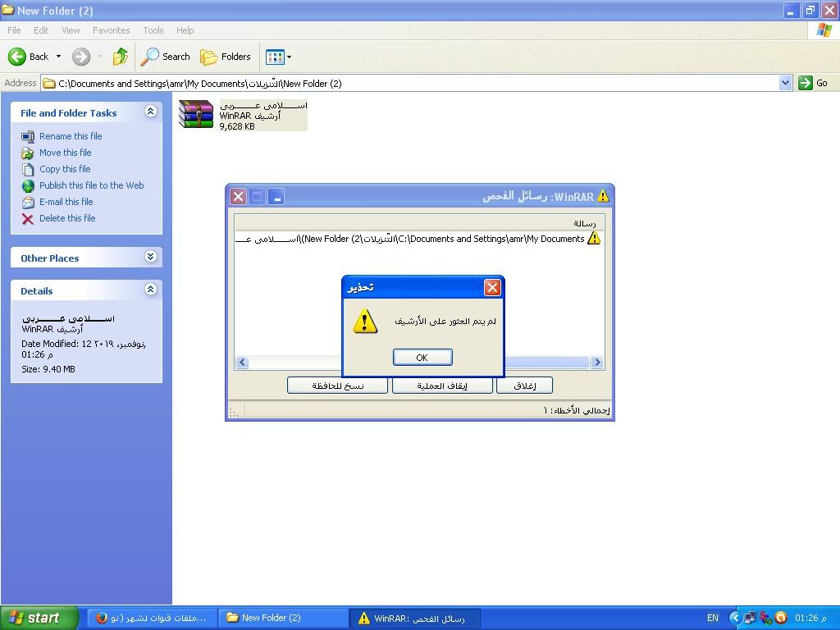Image resolution: width=840 pixels, height=630 pixels.
Task: Click the Rename this file icon
Action: [28, 137]
